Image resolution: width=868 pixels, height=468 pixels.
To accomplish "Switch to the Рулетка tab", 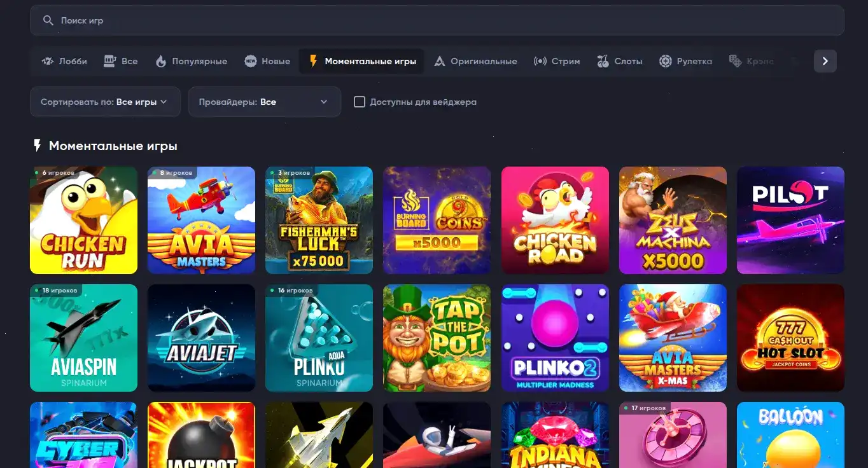I will (x=686, y=60).
